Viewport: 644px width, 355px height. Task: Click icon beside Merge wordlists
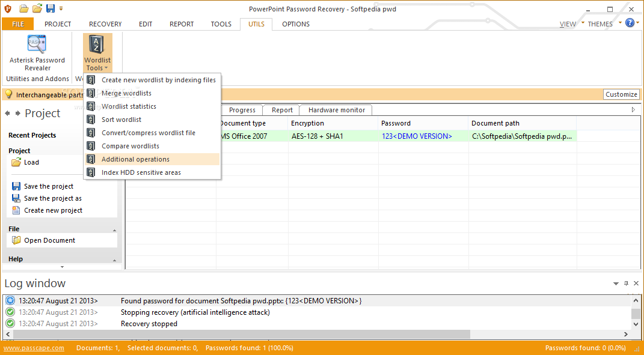91,93
